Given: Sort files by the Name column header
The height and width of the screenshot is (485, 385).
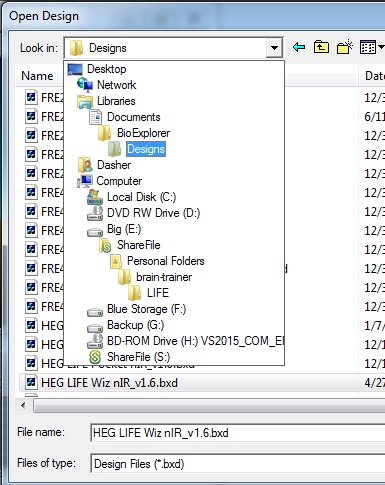Looking at the screenshot, I should pos(37,76).
